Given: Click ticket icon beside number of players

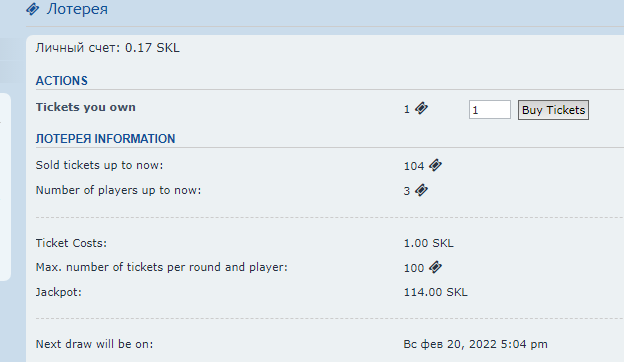Looking at the screenshot, I should (421, 190).
